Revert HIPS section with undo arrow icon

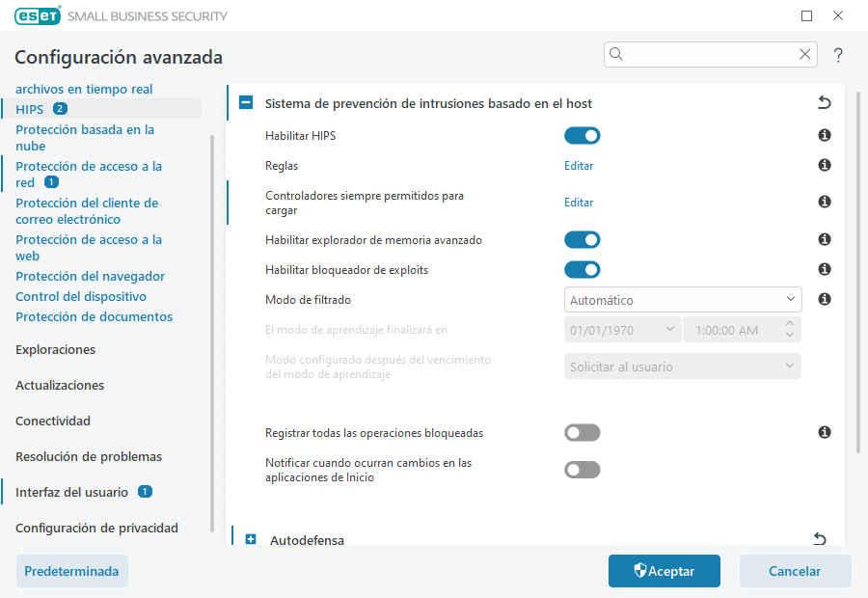(824, 102)
